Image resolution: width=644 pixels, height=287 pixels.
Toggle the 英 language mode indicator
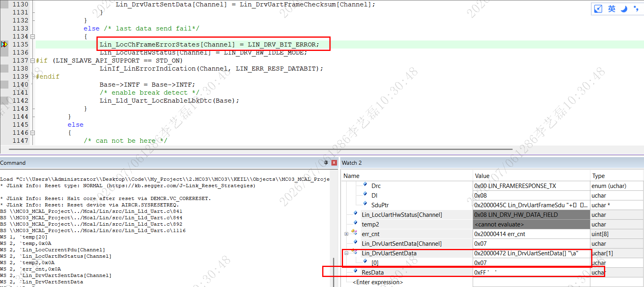click(612, 9)
